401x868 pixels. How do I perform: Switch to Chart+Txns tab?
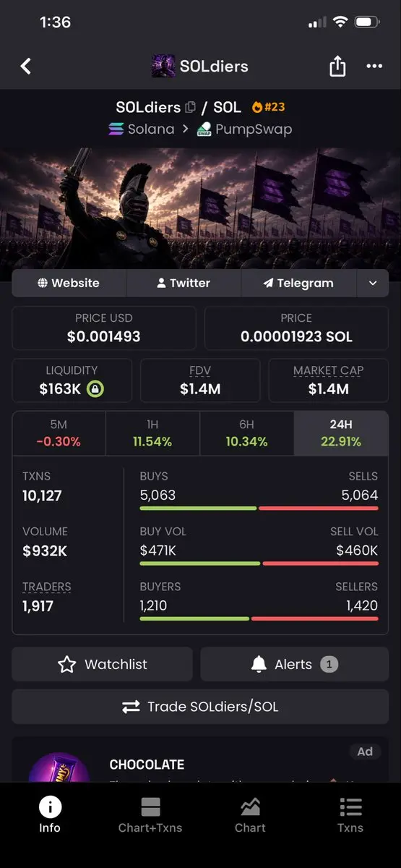coord(150,815)
